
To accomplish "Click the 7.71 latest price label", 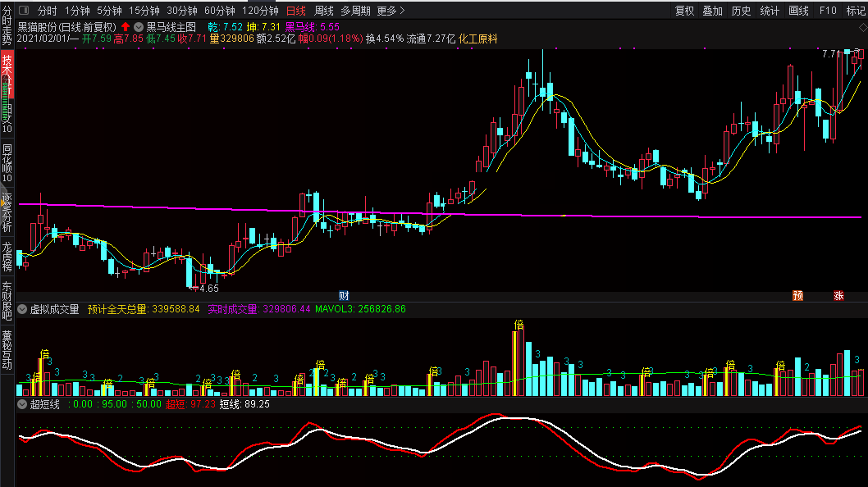I will (831, 53).
